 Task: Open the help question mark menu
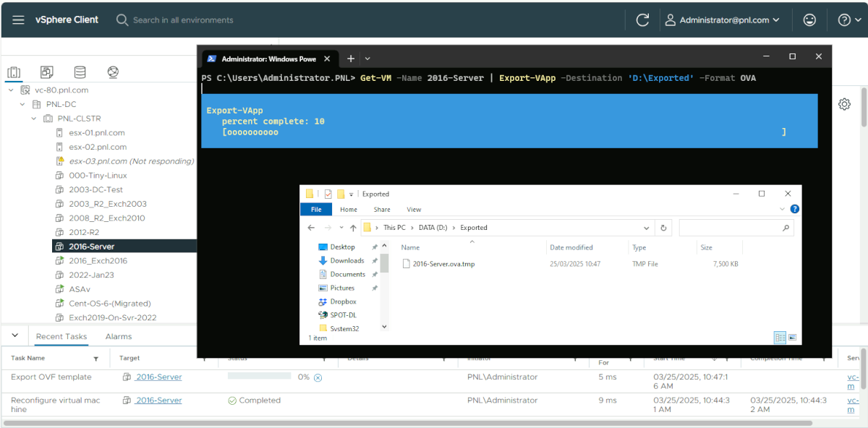pos(848,20)
